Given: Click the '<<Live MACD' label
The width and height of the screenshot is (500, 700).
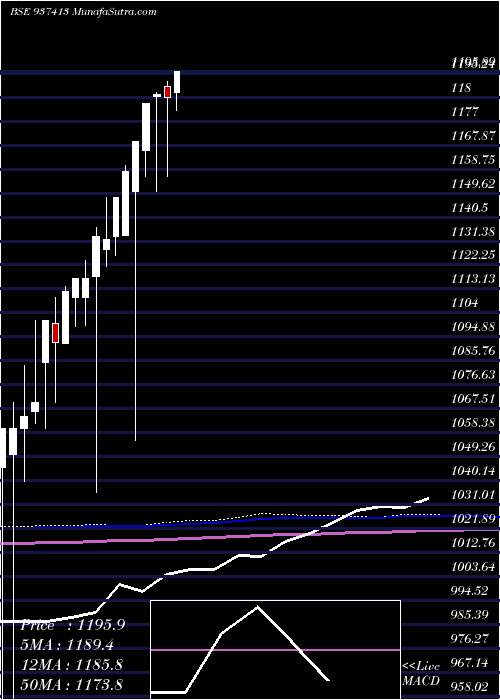Looking at the screenshot, I should [x=421, y=673].
